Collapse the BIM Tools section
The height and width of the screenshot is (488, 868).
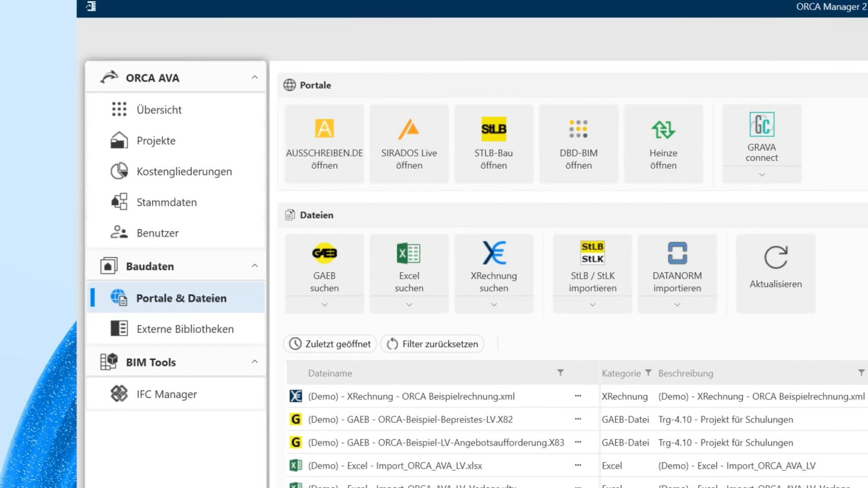(x=255, y=361)
